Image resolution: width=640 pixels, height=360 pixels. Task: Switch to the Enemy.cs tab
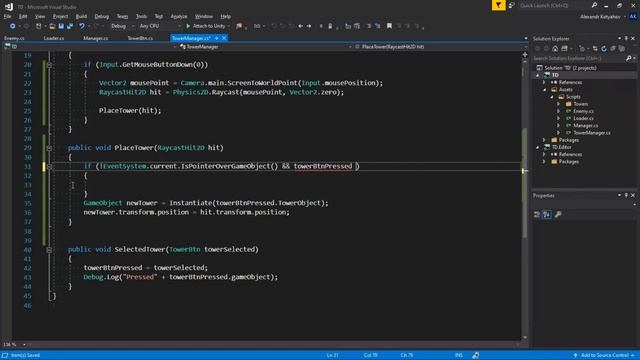click(x=14, y=38)
